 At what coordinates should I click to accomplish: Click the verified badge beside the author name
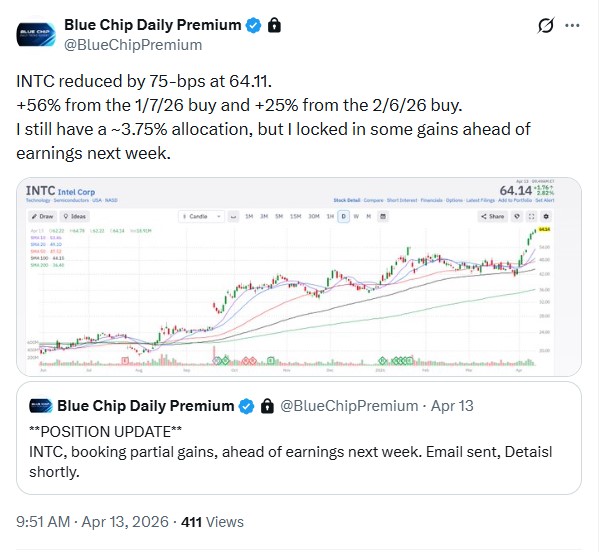coord(256,24)
